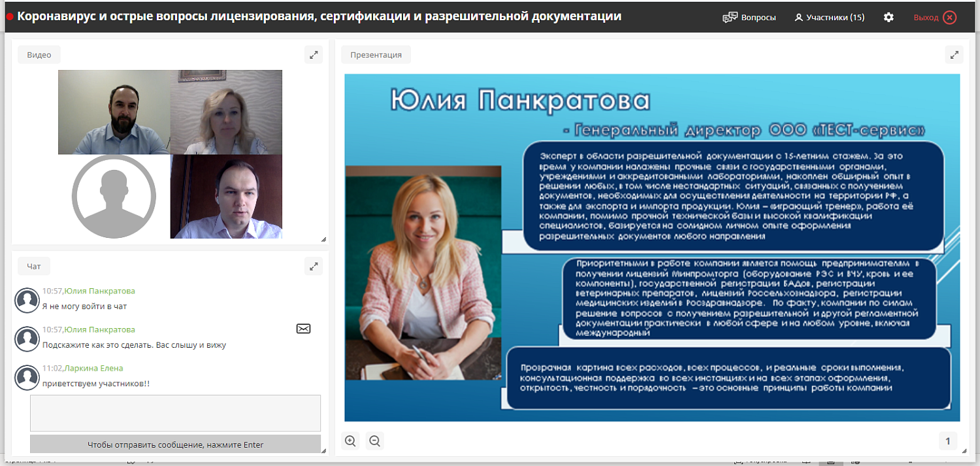Click the slide page number 1
The height and width of the screenshot is (466, 980).
tap(948, 442)
